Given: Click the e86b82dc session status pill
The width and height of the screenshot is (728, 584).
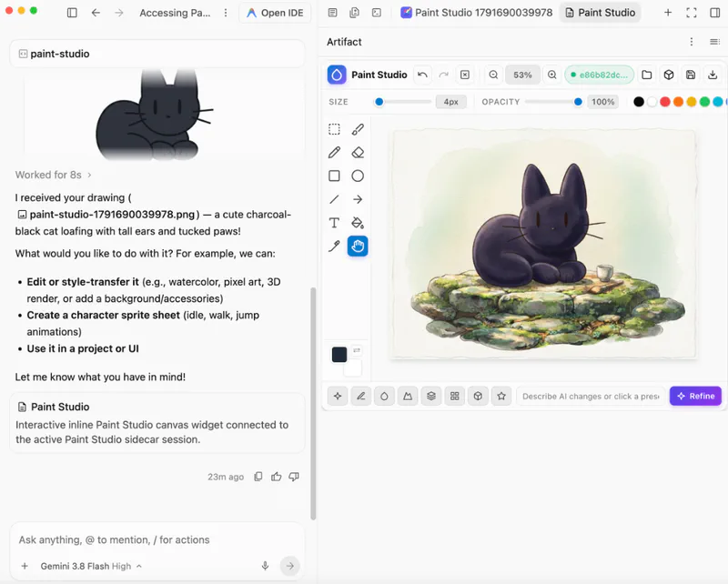Looking at the screenshot, I should click(x=600, y=75).
